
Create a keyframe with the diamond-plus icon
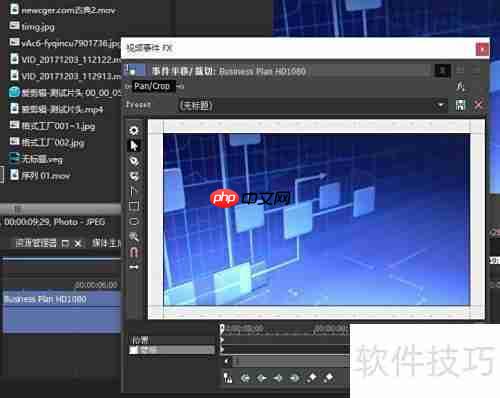click(x=312, y=378)
